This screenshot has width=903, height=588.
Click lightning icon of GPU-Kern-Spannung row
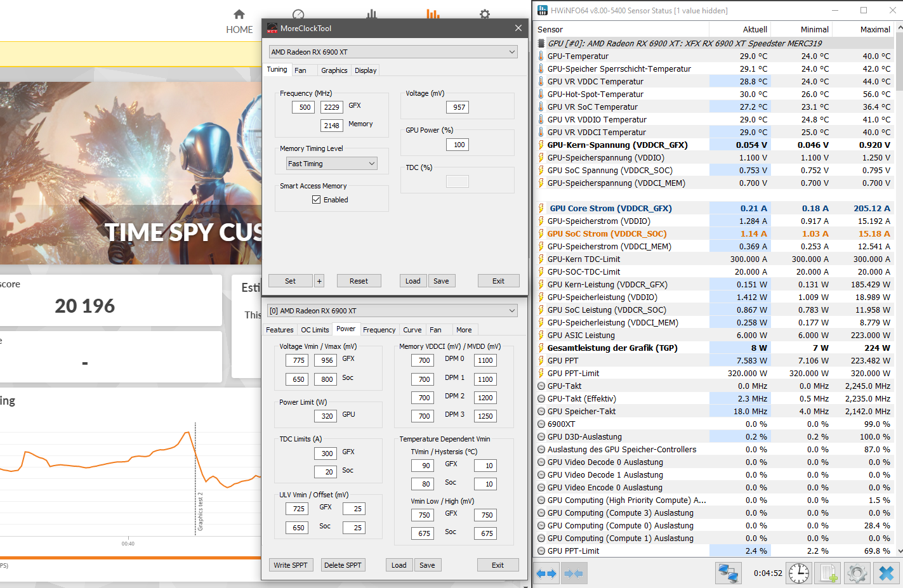pos(541,145)
